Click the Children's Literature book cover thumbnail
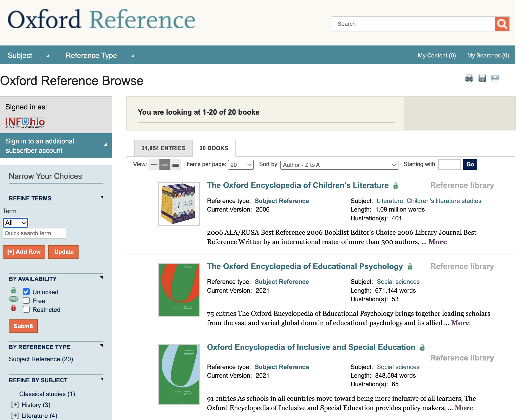529x420 pixels. 179,204
